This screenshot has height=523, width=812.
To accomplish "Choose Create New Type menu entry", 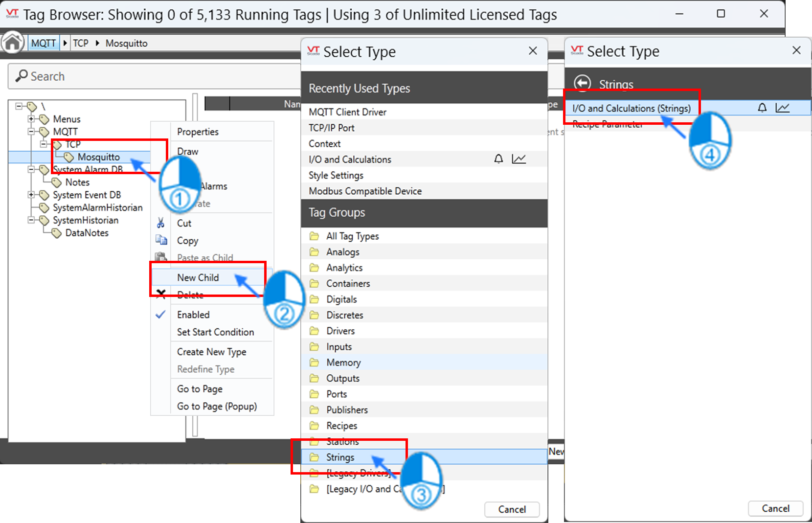I will point(211,352).
